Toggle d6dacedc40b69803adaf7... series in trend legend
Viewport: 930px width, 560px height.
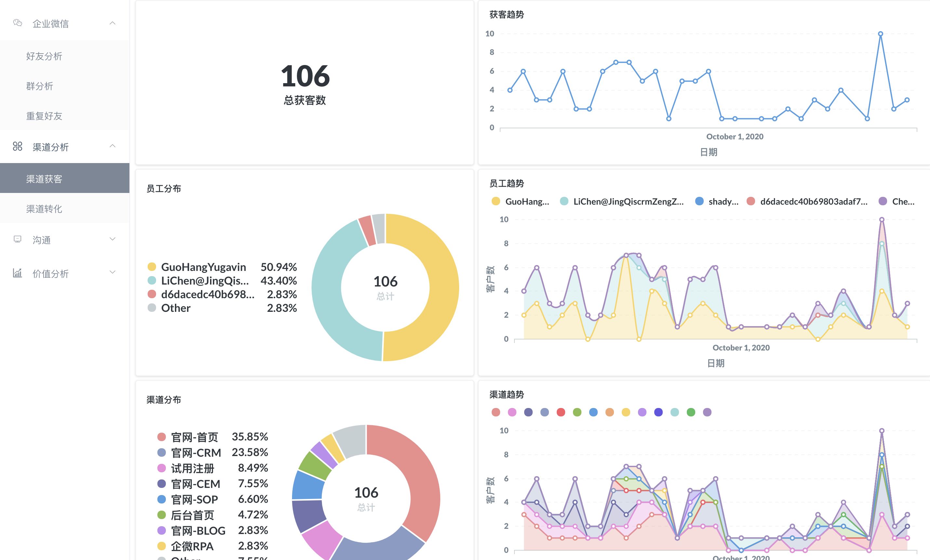click(x=813, y=201)
